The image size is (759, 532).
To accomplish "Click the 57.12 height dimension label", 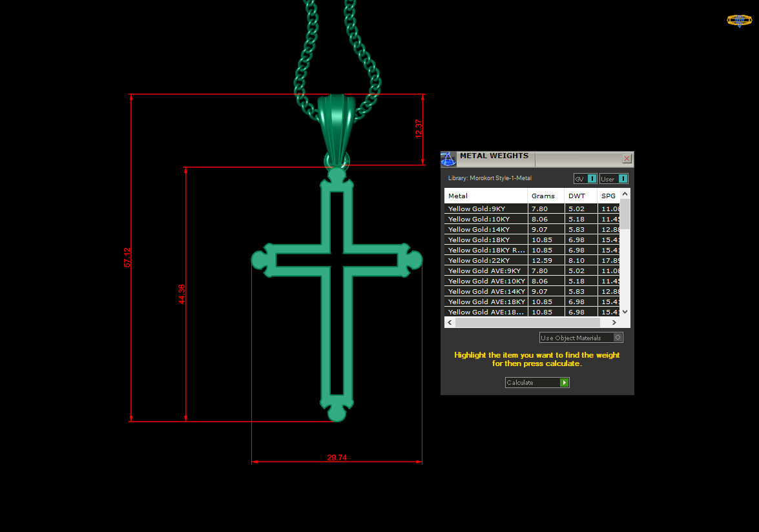I will click(x=127, y=258).
